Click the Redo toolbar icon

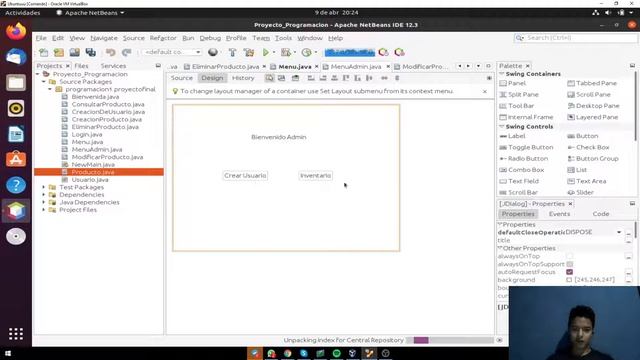pyautogui.click(x=127, y=52)
